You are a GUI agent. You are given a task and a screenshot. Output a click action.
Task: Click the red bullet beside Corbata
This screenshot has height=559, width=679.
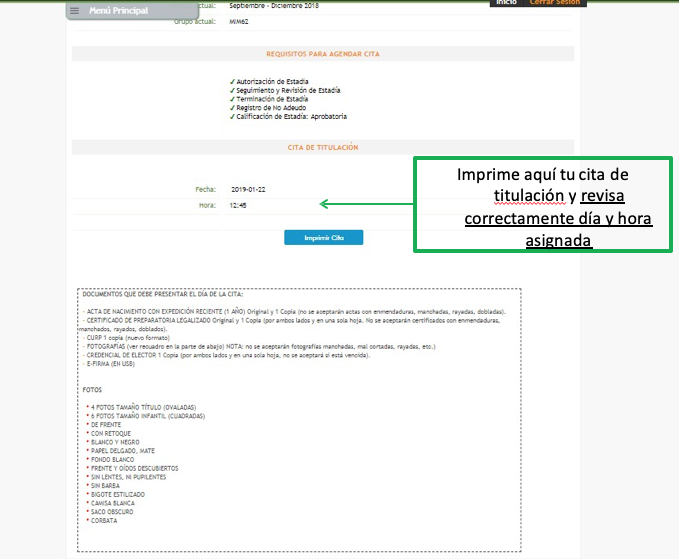pos(88,521)
